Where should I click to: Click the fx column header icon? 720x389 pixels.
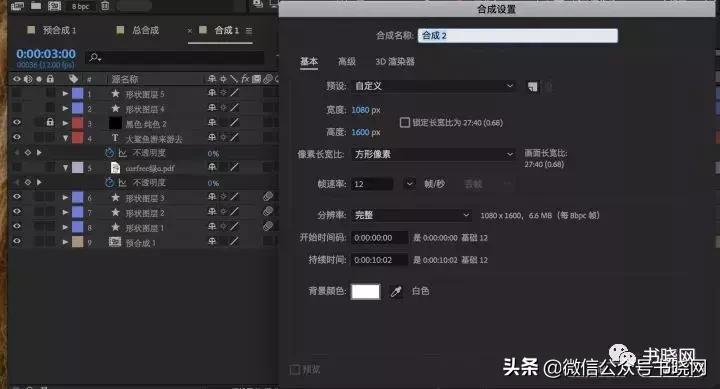245,79
